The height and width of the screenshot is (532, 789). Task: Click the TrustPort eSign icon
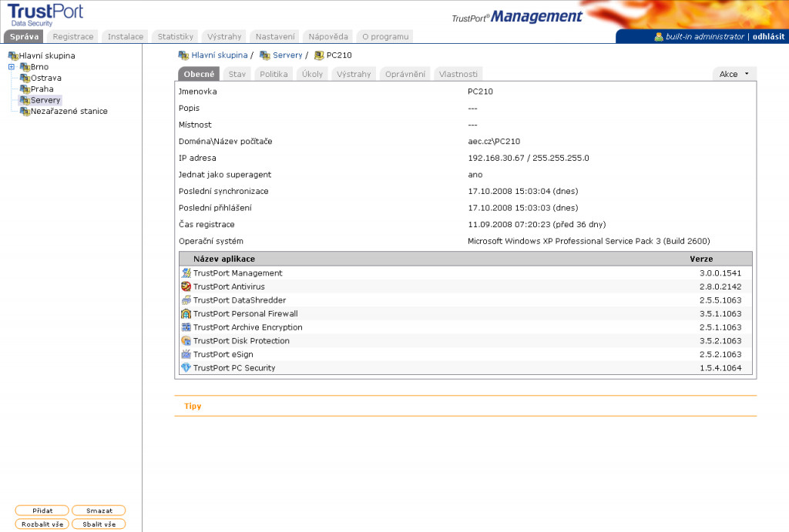click(x=186, y=354)
